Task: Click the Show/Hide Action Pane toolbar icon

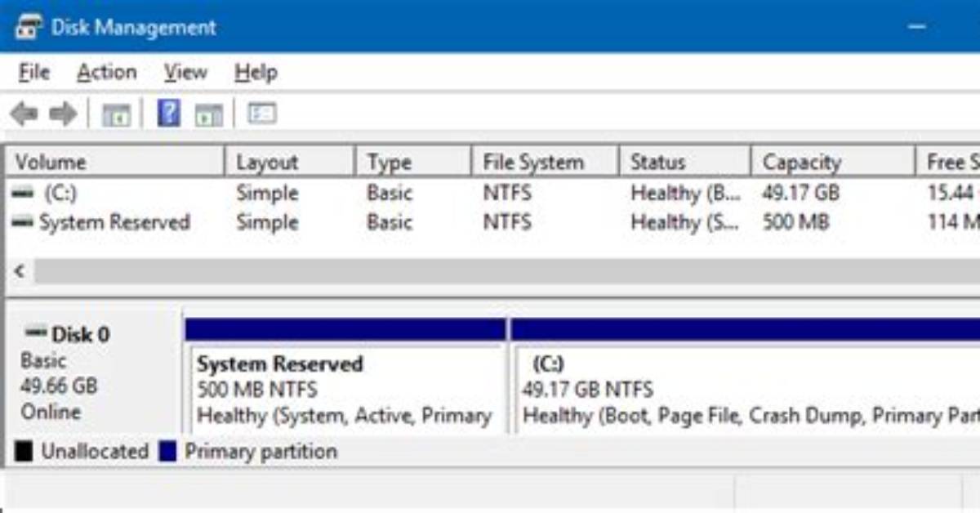Action: [x=209, y=114]
